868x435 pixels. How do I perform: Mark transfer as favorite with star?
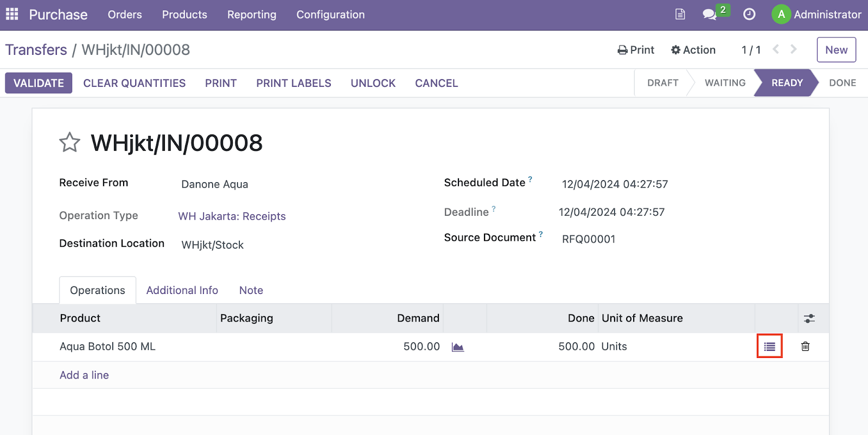pos(69,143)
